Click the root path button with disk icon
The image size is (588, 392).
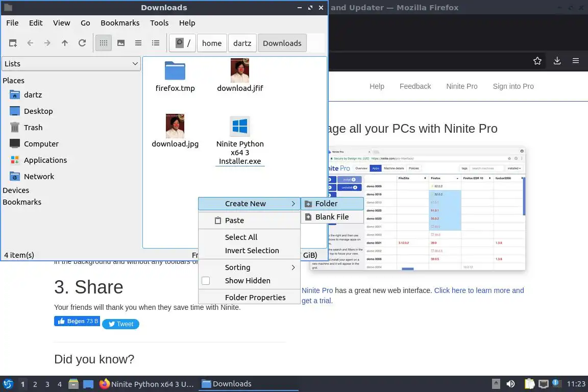click(x=183, y=43)
